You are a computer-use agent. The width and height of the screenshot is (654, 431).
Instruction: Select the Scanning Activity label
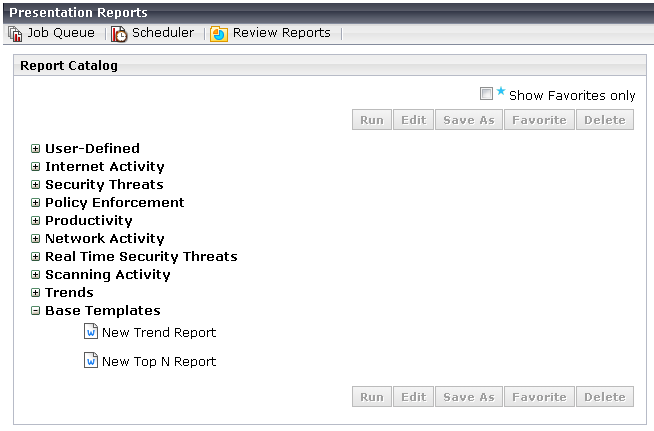pos(108,274)
